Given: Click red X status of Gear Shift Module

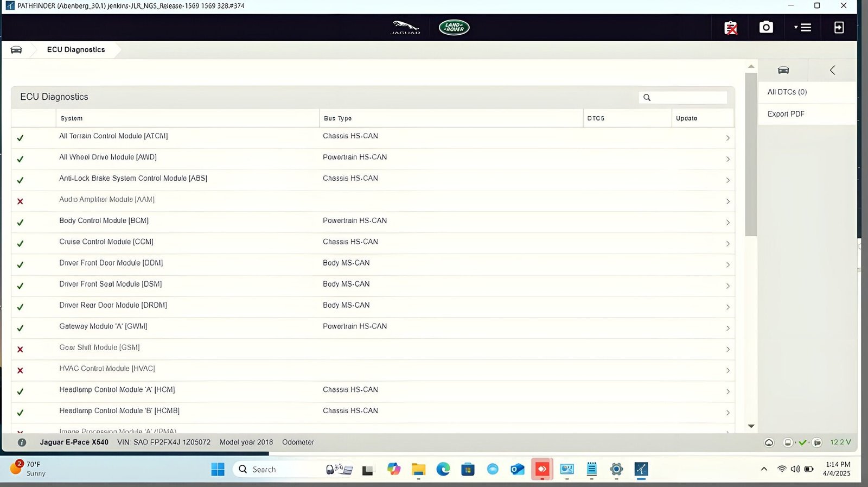Looking at the screenshot, I should click(20, 350).
